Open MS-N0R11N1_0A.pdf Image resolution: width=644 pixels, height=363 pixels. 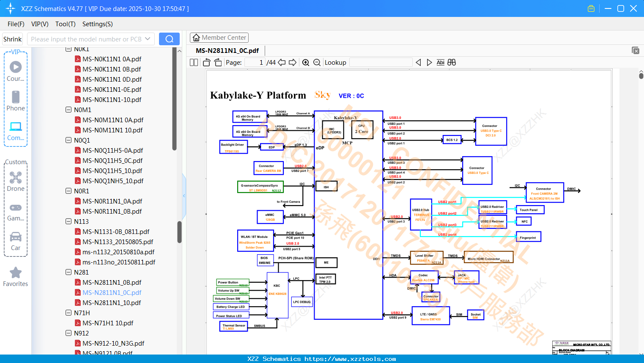pos(112,201)
